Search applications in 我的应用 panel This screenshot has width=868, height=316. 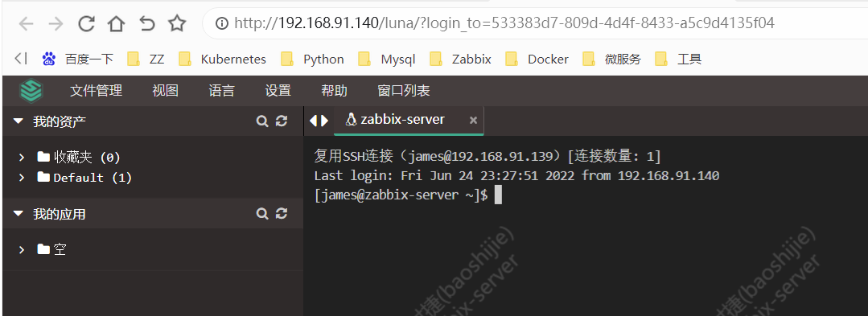[x=262, y=214]
